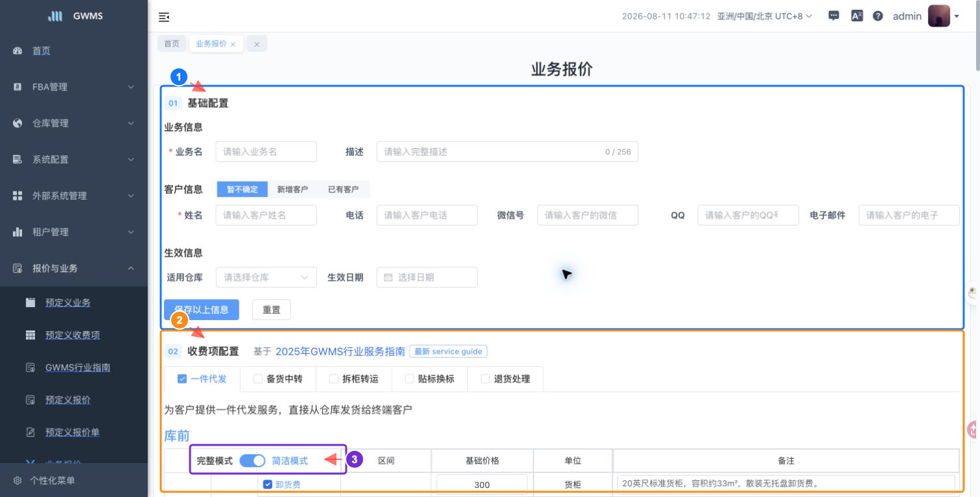Open 首页 in the sidebar

[x=42, y=50]
